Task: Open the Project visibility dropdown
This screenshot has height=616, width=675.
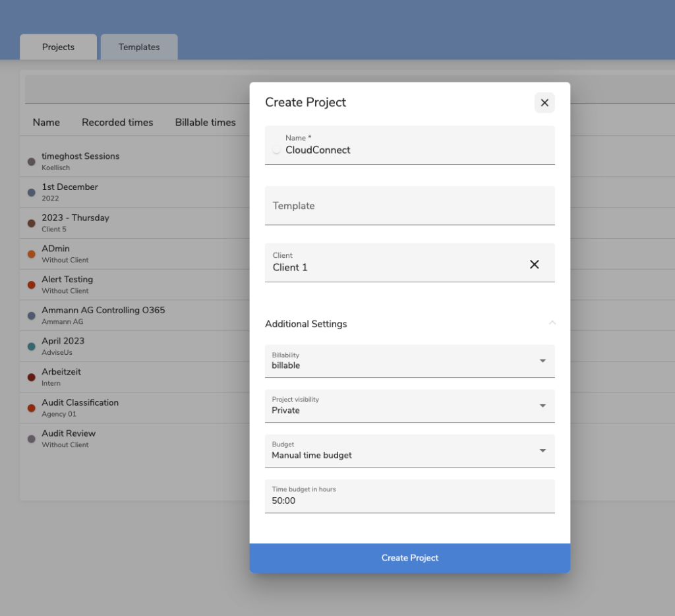Action: [542, 406]
